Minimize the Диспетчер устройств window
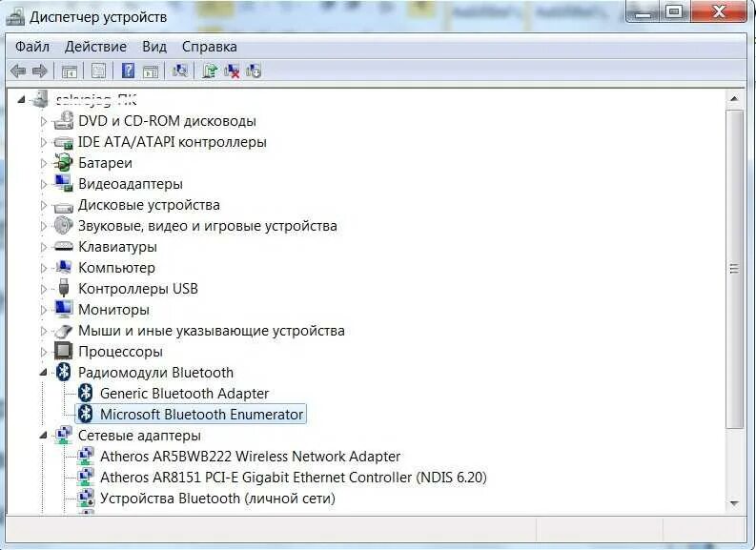756x550 pixels. point(643,11)
